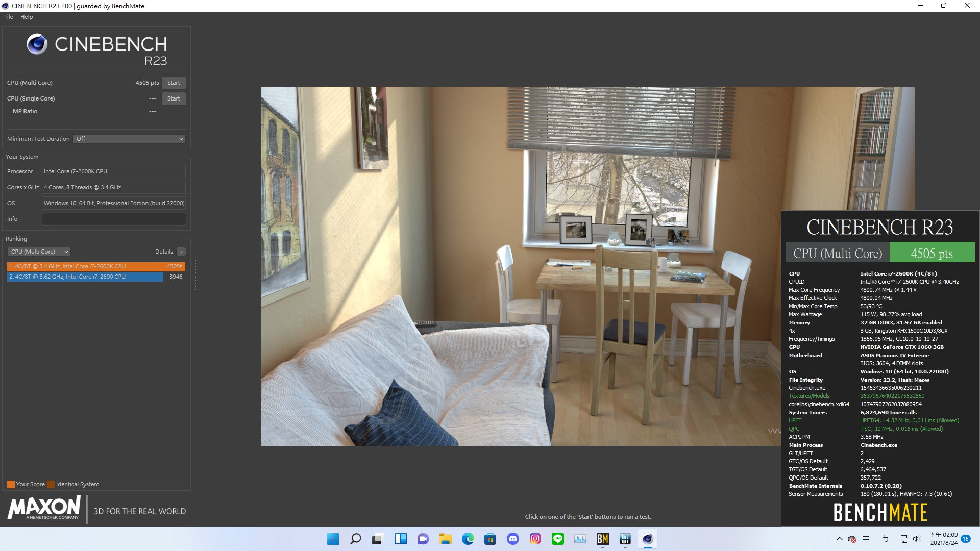Start the CPU Single Core test
The height and width of the screenshot is (551, 980).
[174, 98]
